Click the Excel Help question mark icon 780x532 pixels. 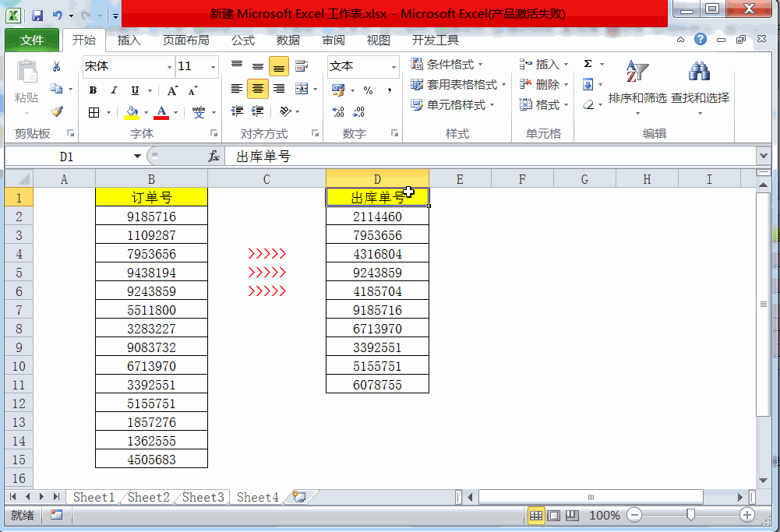tap(701, 39)
